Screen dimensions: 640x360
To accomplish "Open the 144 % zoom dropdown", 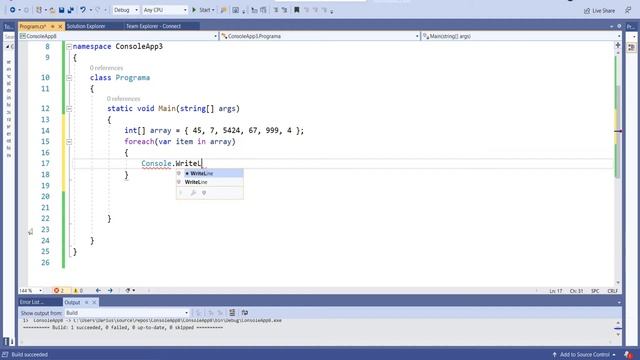I will 31,291.
